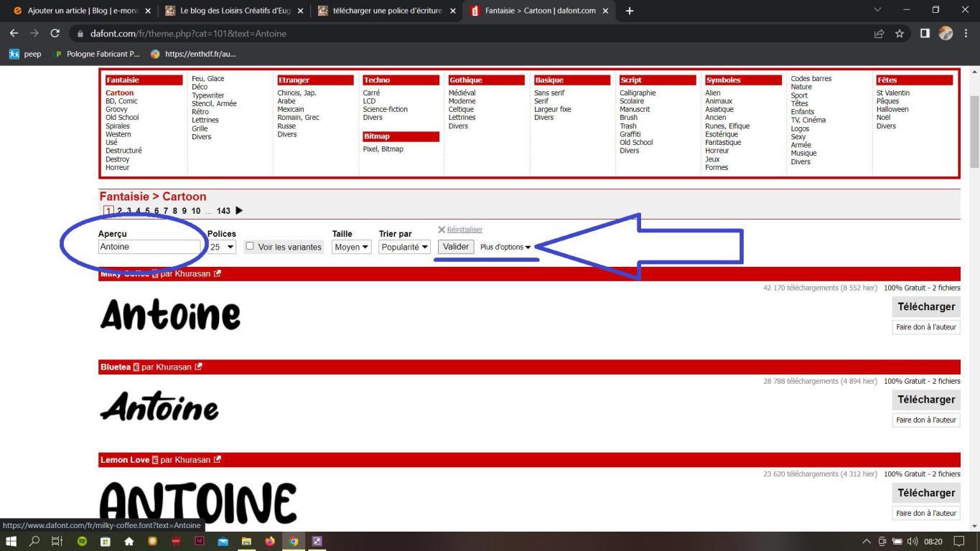
Task: Click euro donation icon next to Bluetea
Action: click(136, 367)
